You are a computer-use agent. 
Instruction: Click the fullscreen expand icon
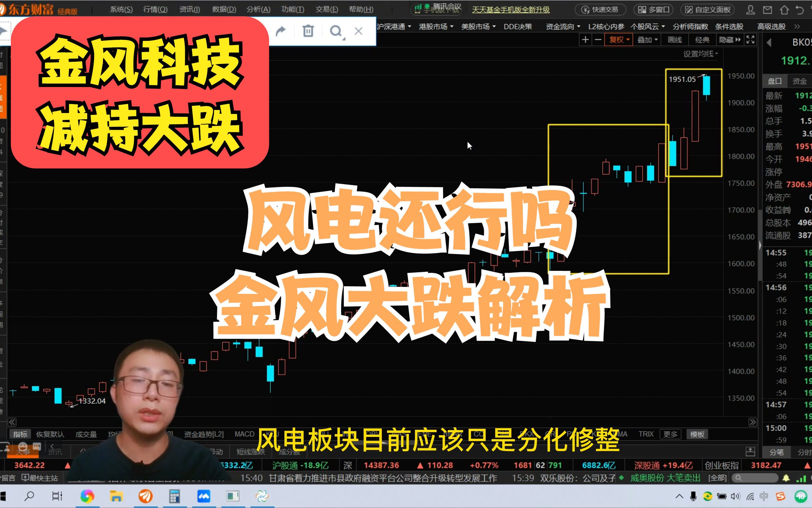coord(751,40)
